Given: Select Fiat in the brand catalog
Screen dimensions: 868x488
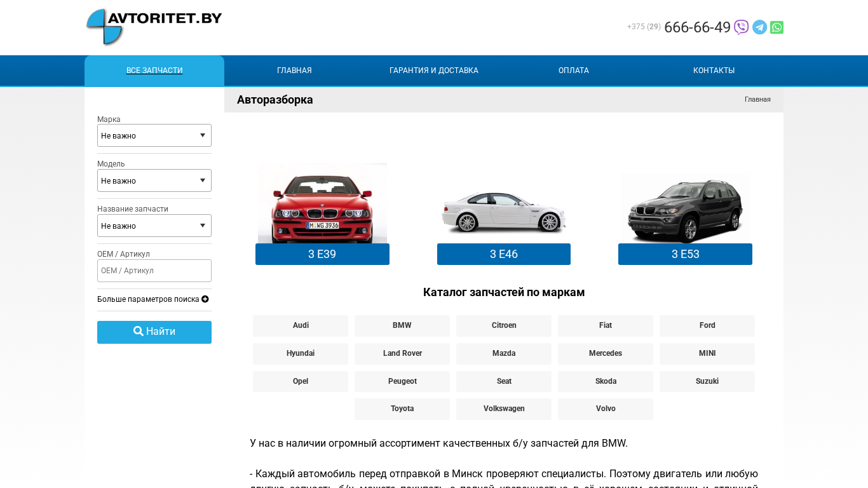Looking at the screenshot, I should coord(606,326).
